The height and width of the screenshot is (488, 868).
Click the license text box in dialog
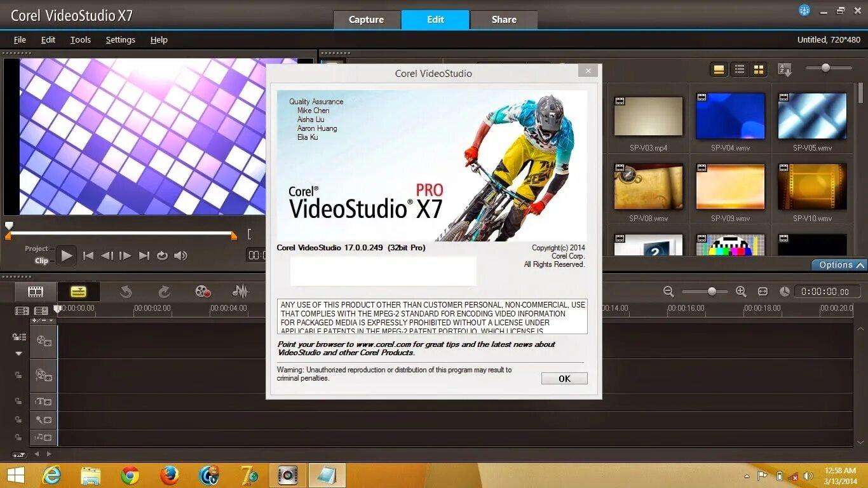pos(432,316)
